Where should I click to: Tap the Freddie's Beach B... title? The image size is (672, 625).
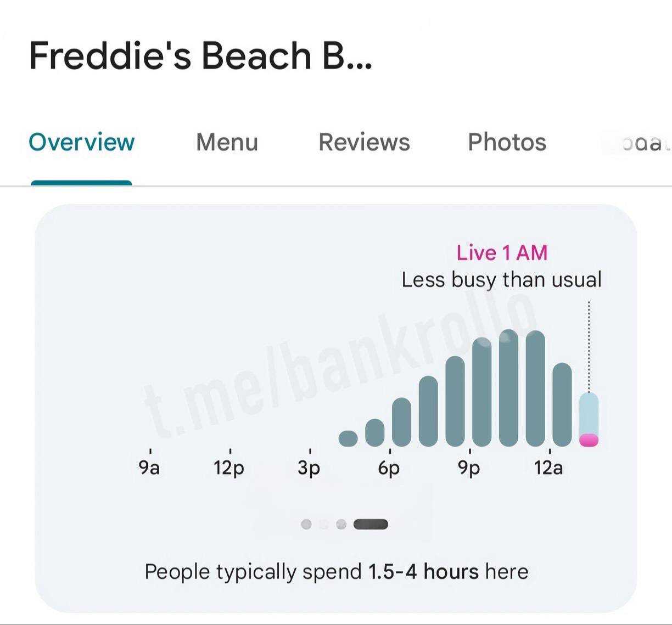click(200, 55)
